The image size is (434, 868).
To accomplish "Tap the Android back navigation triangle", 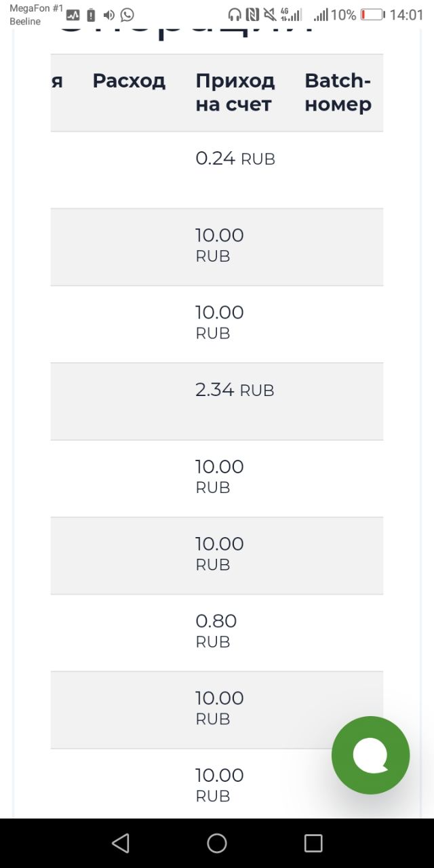I will (x=121, y=843).
